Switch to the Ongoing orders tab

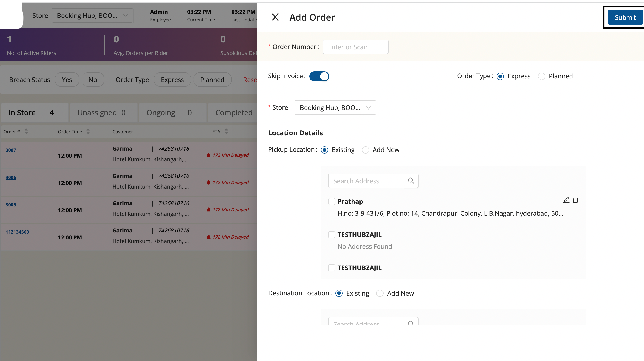tap(169, 113)
